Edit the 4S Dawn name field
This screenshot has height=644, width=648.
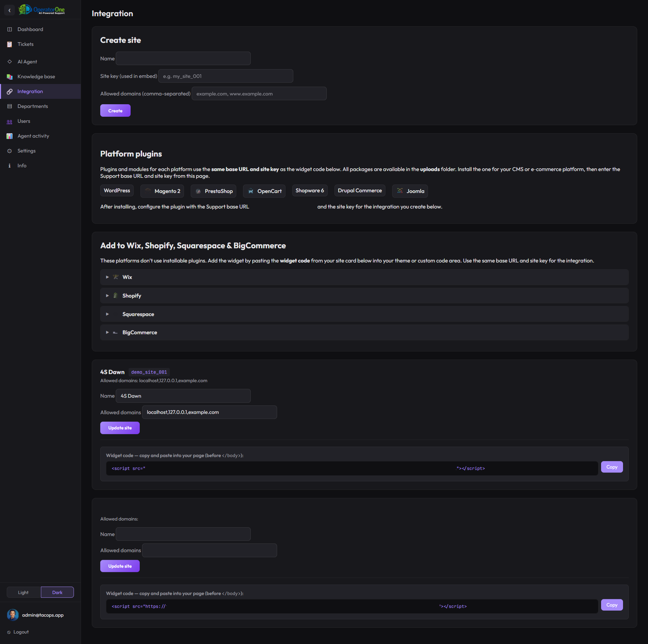183,396
